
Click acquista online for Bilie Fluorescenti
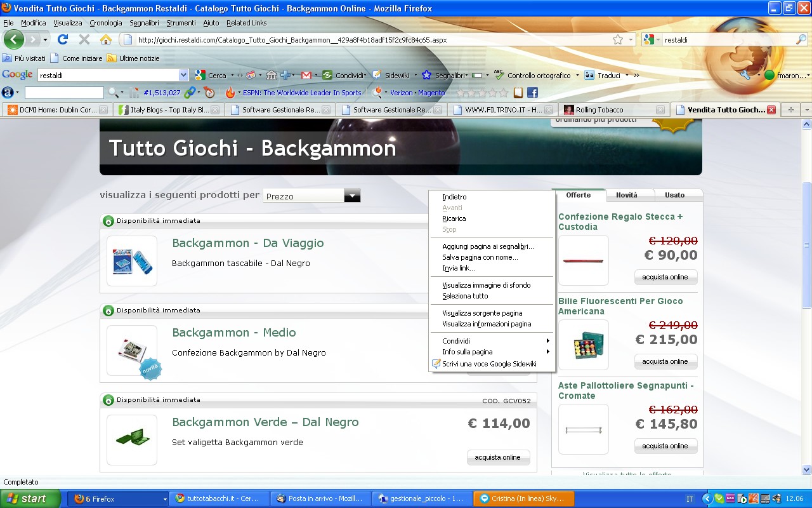coord(665,361)
